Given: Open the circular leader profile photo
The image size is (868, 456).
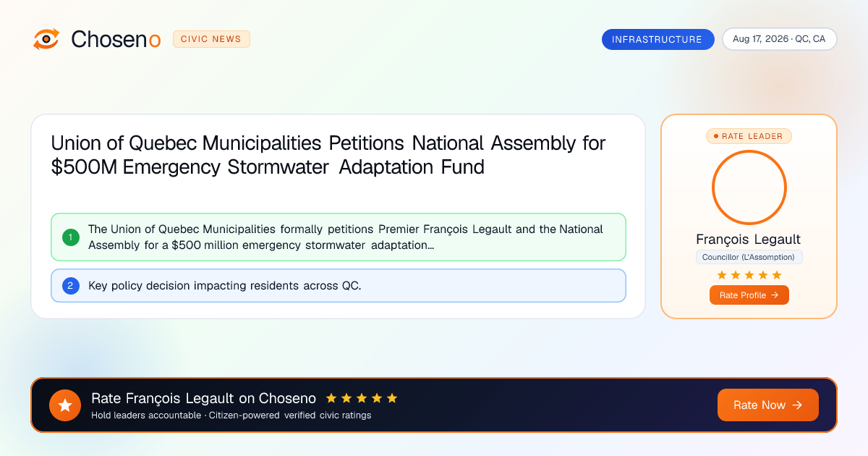Looking at the screenshot, I should point(749,187).
